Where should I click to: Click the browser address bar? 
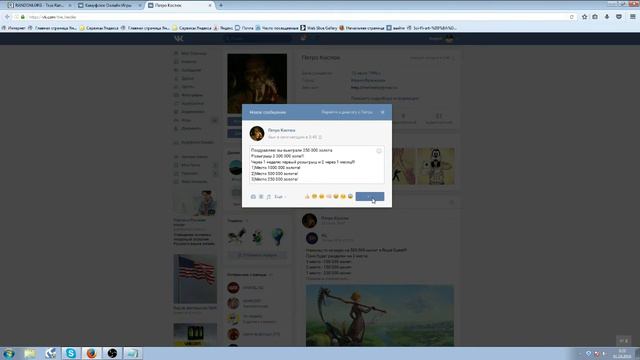294,17
